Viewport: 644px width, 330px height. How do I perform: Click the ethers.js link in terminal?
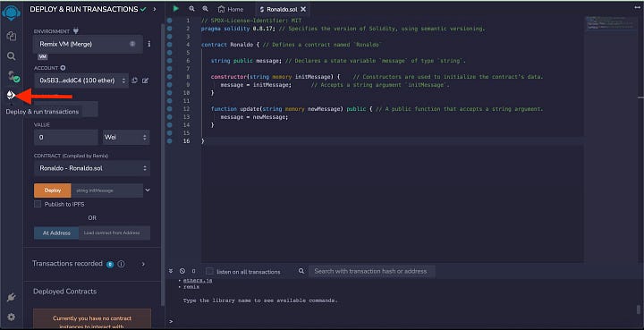tap(198, 281)
